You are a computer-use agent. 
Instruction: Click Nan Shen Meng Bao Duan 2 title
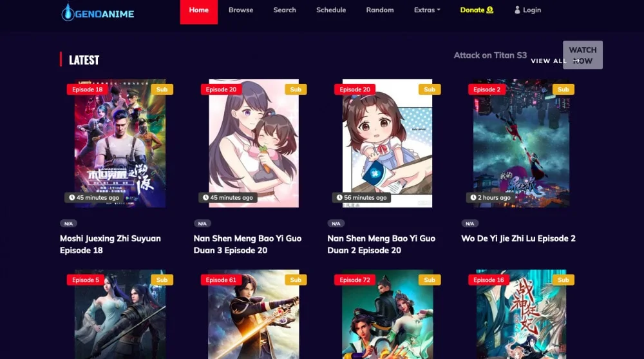point(381,244)
